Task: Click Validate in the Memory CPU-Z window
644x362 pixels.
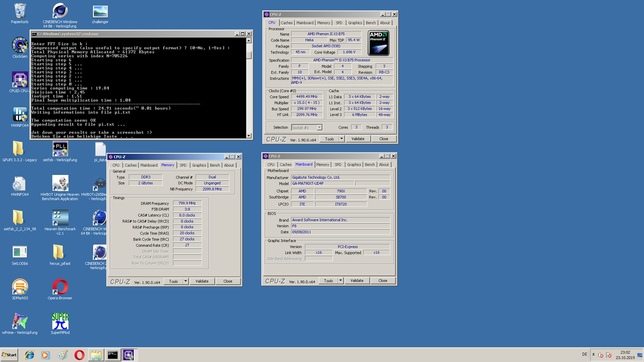Action: (202, 281)
